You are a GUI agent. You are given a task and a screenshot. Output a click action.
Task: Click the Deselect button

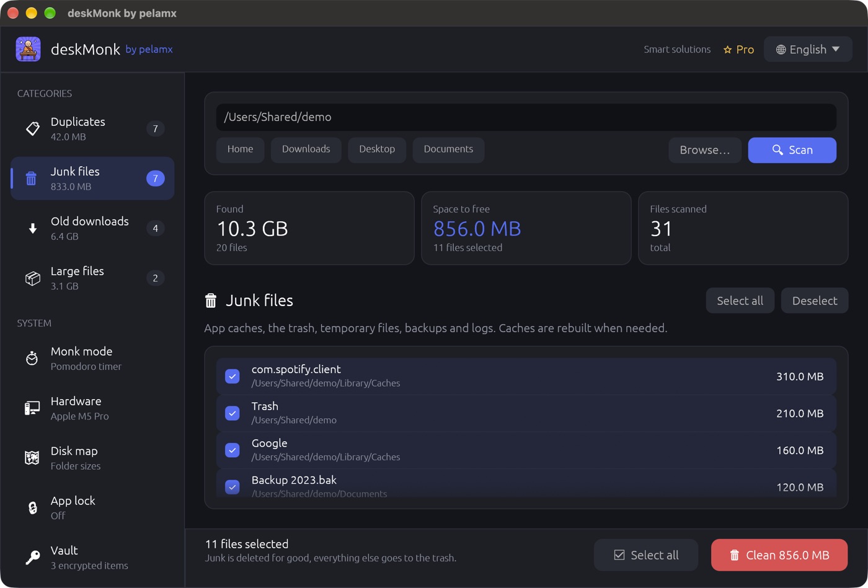(815, 301)
